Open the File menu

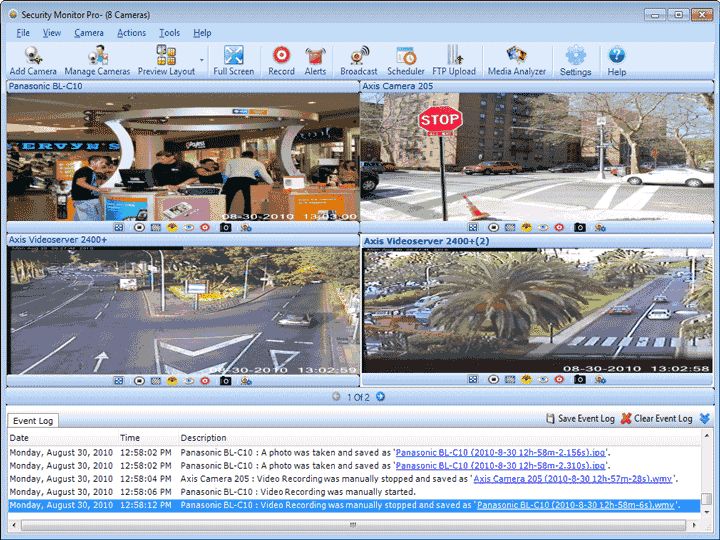click(x=23, y=33)
